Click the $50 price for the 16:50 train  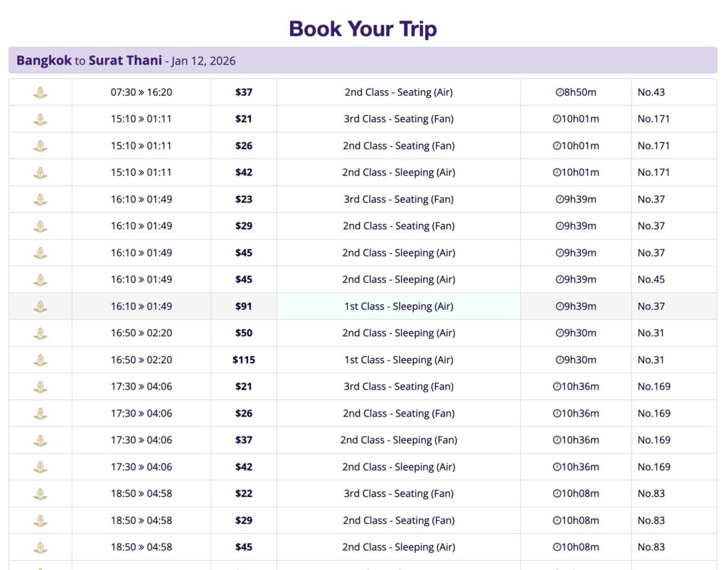[244, 333]
